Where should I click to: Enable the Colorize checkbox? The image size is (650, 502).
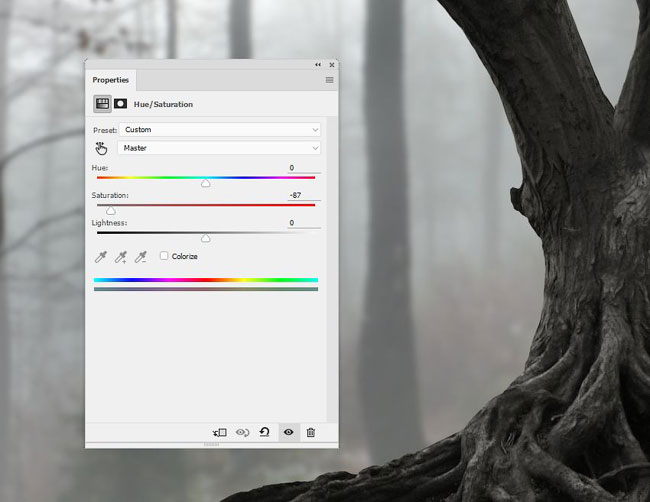(164, 256)
